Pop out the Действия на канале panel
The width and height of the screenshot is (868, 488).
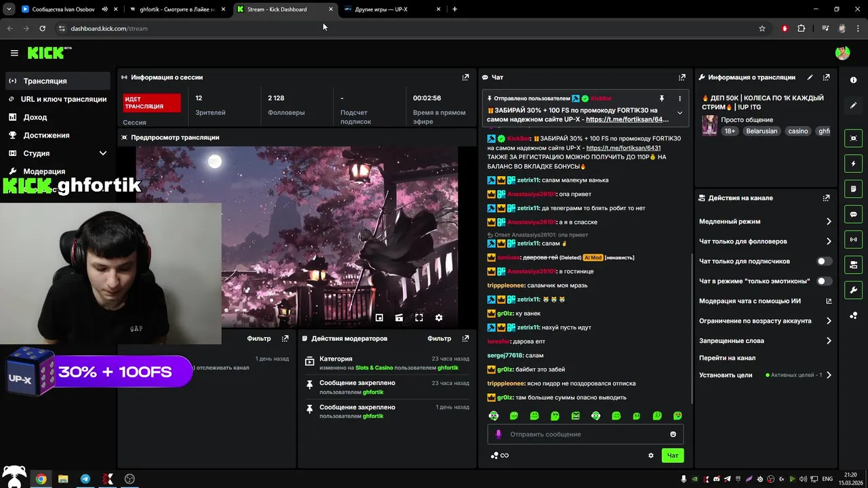click(x=826, y=198)
